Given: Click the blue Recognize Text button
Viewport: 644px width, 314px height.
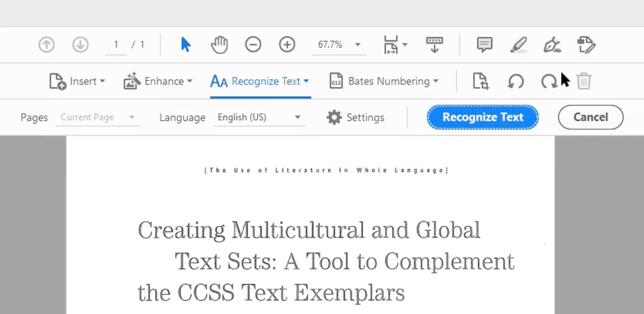Looking at the screenshot, I should click(482, 117).
